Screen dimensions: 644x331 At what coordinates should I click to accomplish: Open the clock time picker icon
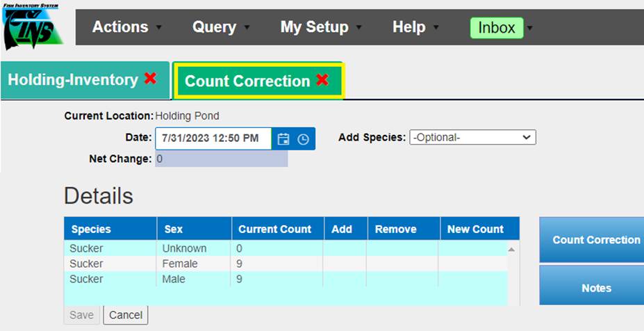[304, 139]
